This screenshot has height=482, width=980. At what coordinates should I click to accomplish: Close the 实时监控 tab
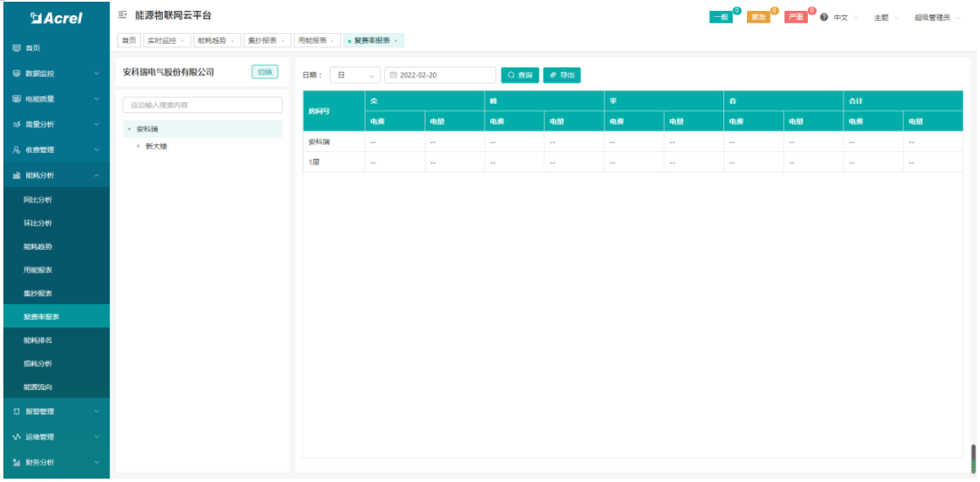182,41
